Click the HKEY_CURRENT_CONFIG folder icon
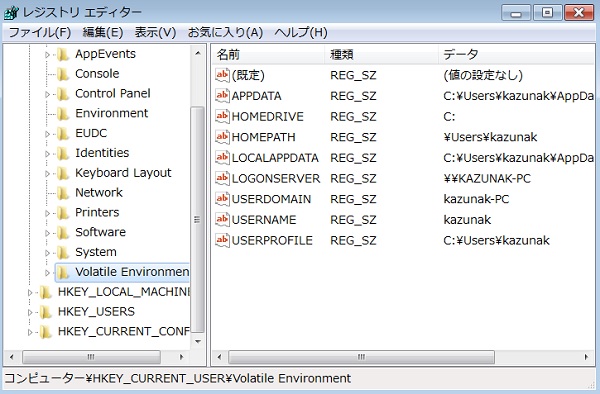This screenshot has height=394, width=600. (x=46, y=332)
